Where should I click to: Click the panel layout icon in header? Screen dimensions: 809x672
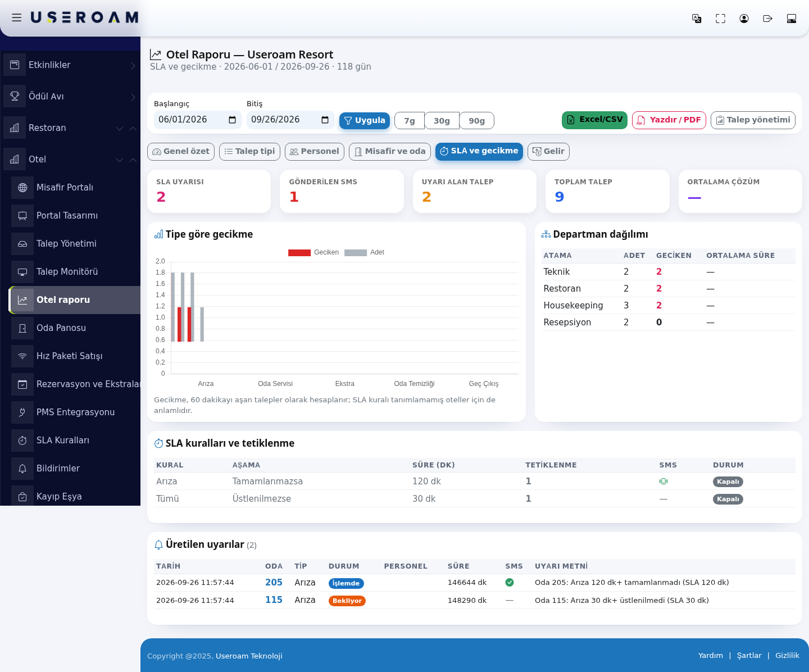(x=792, y=19)
